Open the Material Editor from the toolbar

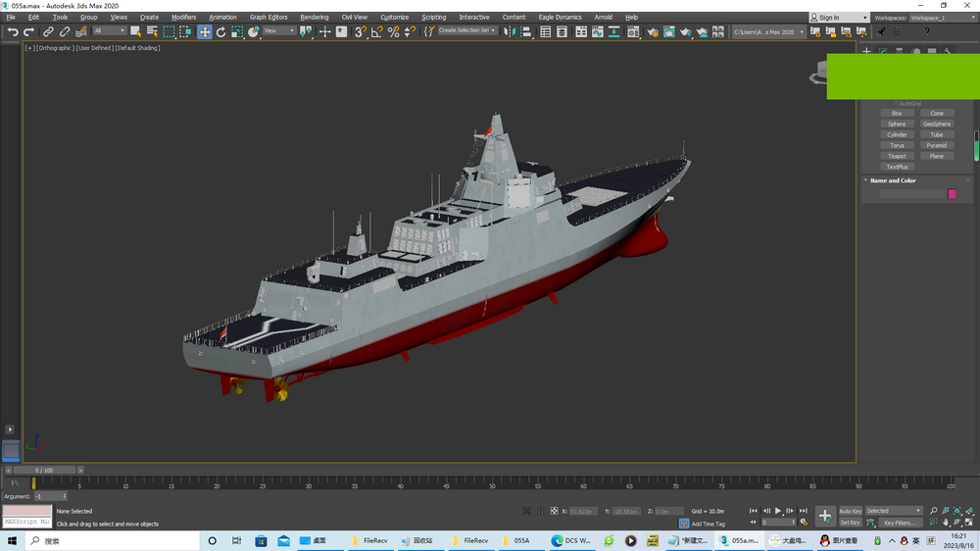[x=633, y=32]
